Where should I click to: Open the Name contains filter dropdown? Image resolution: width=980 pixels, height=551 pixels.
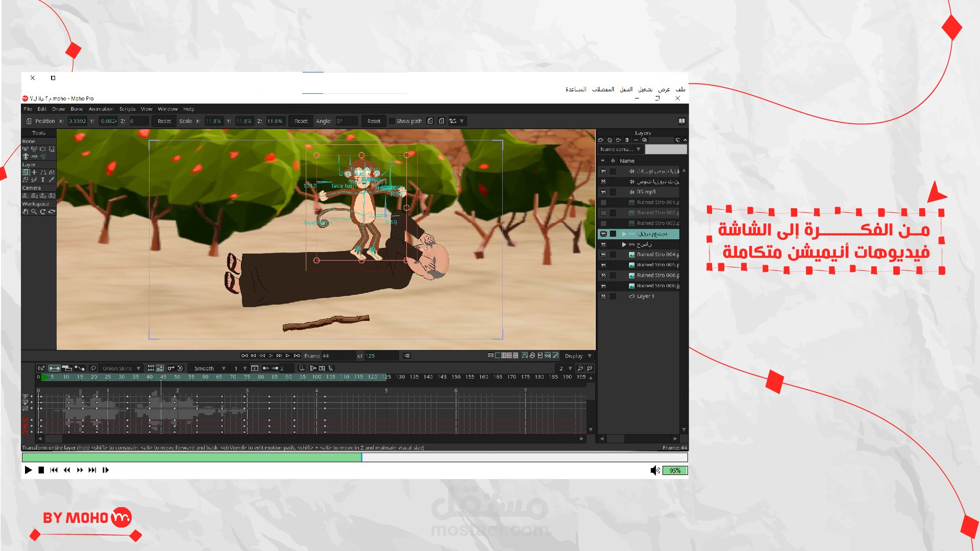pos(620,149)
